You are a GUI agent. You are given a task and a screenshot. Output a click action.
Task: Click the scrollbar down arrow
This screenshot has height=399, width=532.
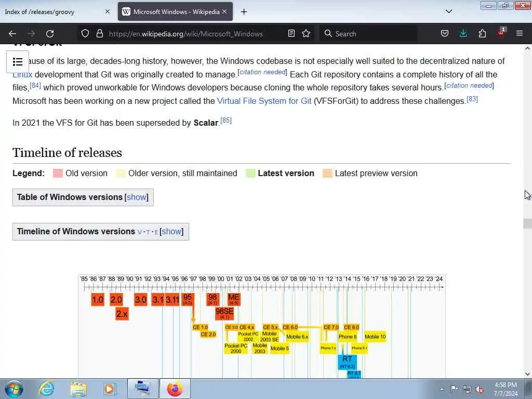point(527,374)
